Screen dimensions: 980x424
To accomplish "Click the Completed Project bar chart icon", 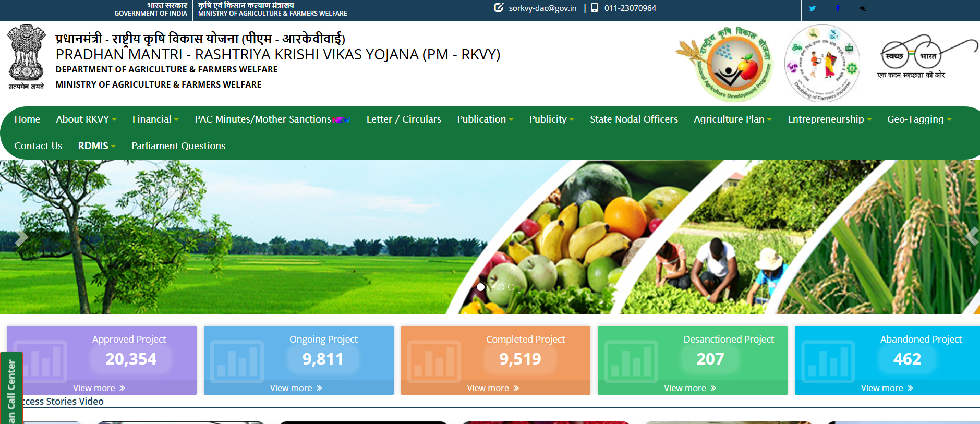I will point(434,361).
